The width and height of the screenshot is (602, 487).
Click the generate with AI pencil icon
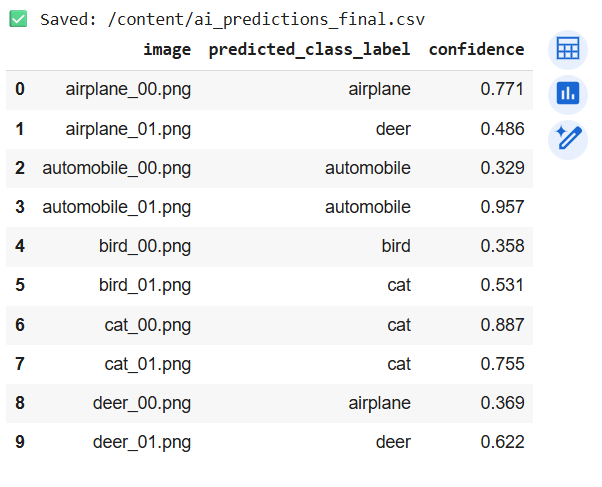[x=568, y=138]
